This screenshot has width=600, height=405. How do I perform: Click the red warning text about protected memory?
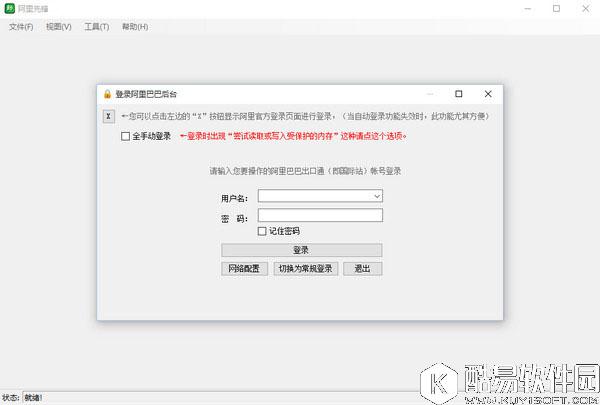[x=293, y=136]
